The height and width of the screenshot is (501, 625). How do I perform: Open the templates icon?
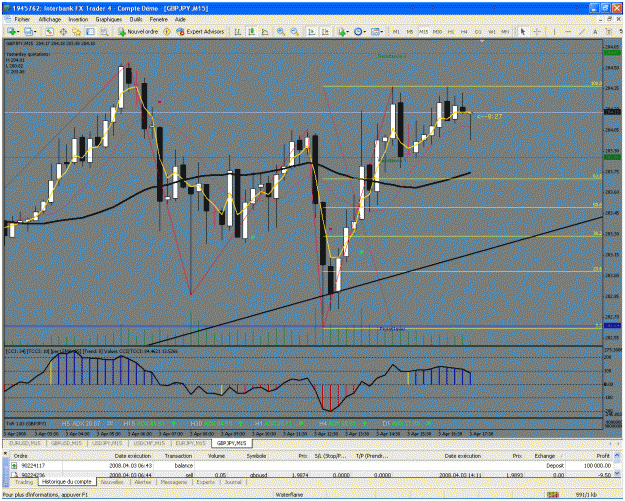click(x=374, y=31)
